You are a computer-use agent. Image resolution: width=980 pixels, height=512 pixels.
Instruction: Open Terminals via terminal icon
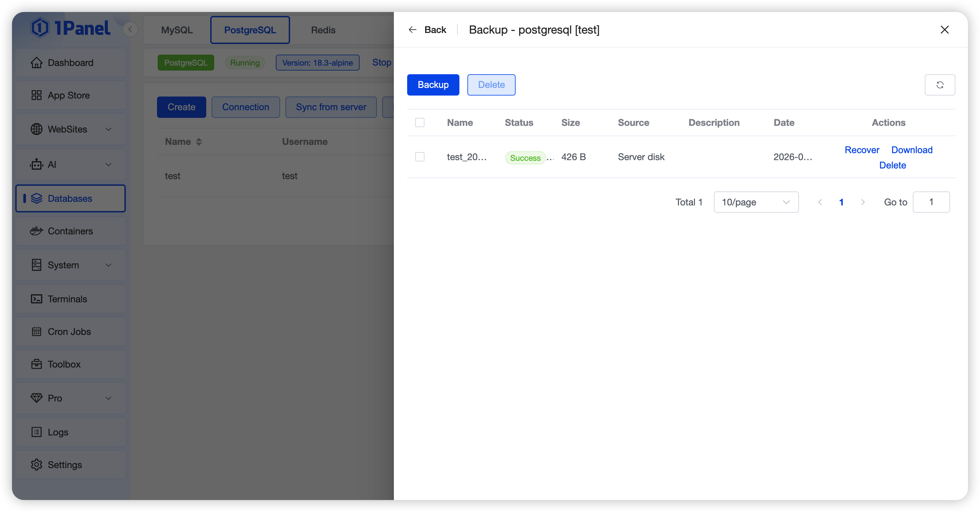37,299
